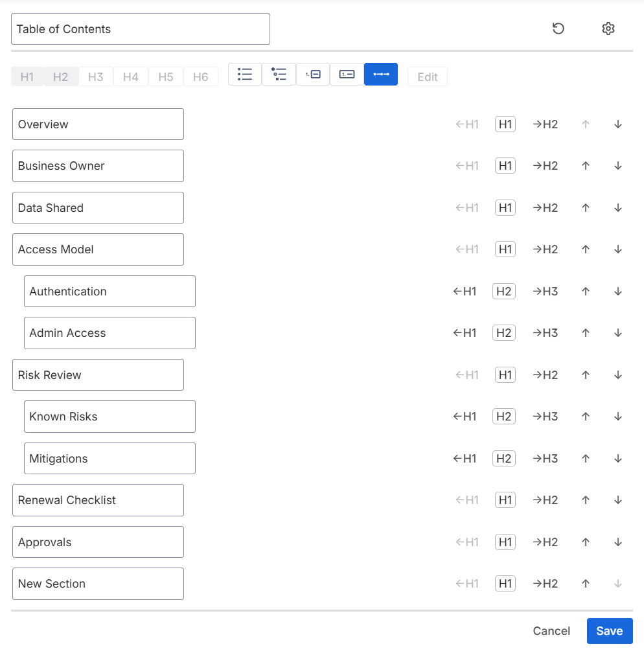The width and height of the screenshot is (644, 655).
Task: Click the H2 level badge for Mitigations
Action: pyautogui.click(x=504, y=458)
